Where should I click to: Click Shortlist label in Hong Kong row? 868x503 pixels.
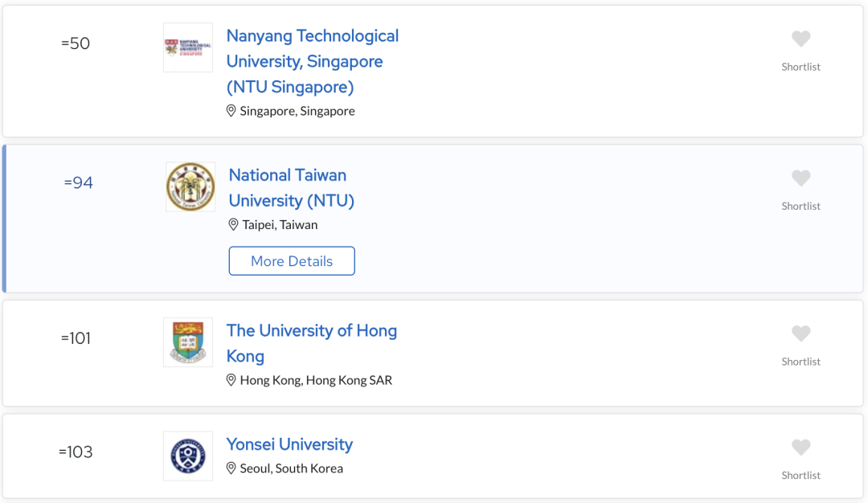(800, 362)
